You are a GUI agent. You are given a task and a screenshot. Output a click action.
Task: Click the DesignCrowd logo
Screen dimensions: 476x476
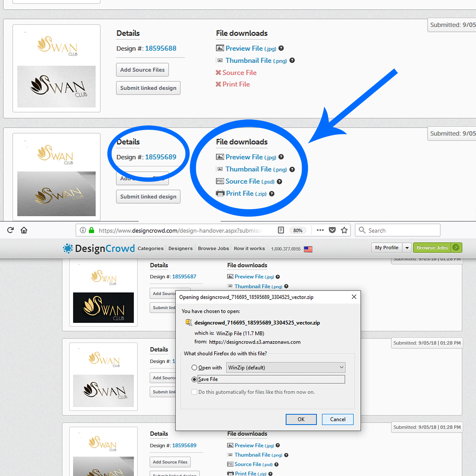99,248
